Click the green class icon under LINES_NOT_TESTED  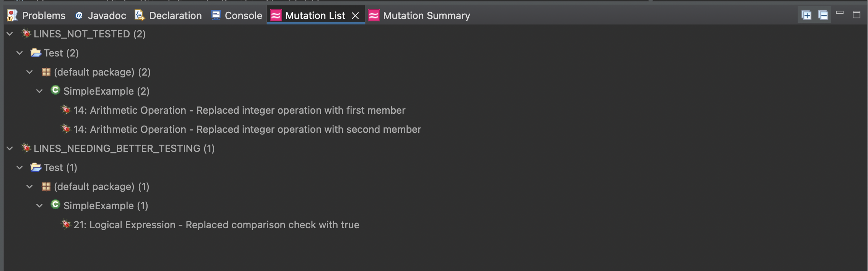(55, 90)
